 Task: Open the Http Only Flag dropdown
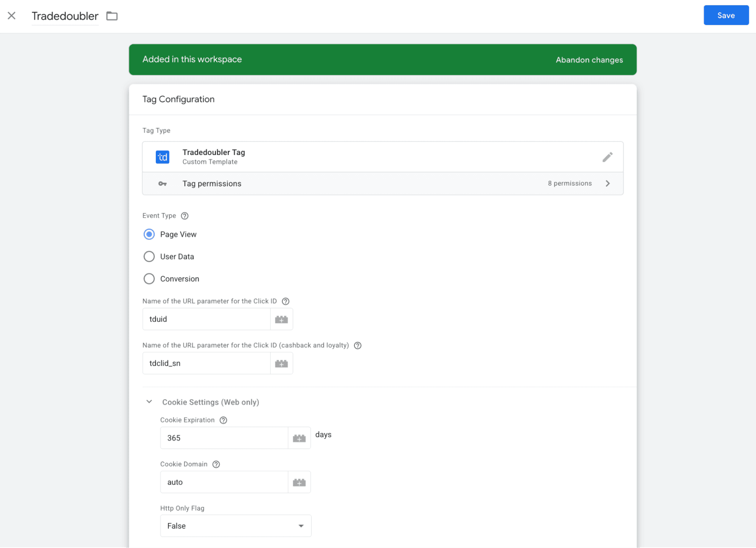click(236, 526)
